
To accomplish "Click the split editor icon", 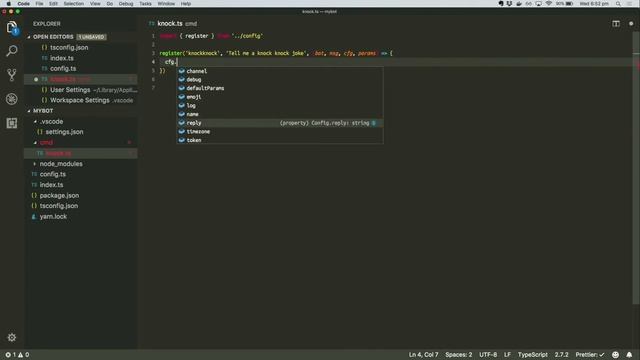I will click(x=616, y=24).
